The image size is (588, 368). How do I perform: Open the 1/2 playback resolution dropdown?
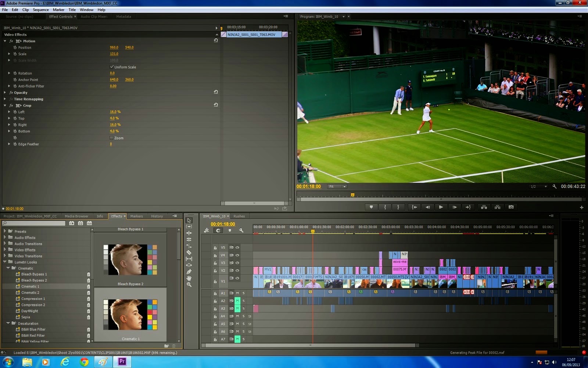(538, 187)
